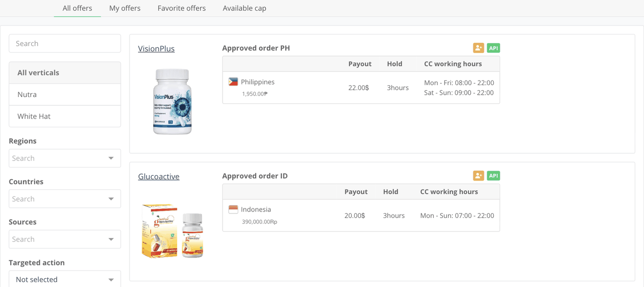The image size is (644, 287).
Task: Click the 1,950.00₱ price text
Action: [255, 94]
